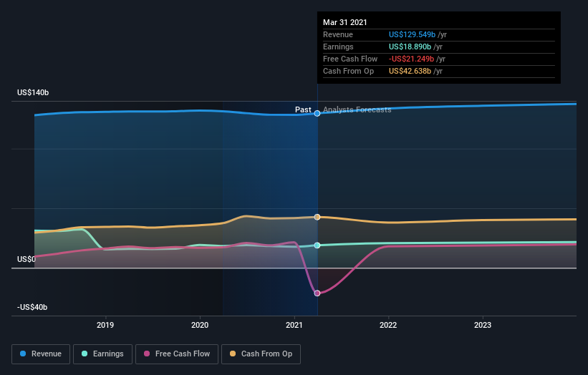
Task: Click the orange Cash From Op data point
Action: point(317,217)
